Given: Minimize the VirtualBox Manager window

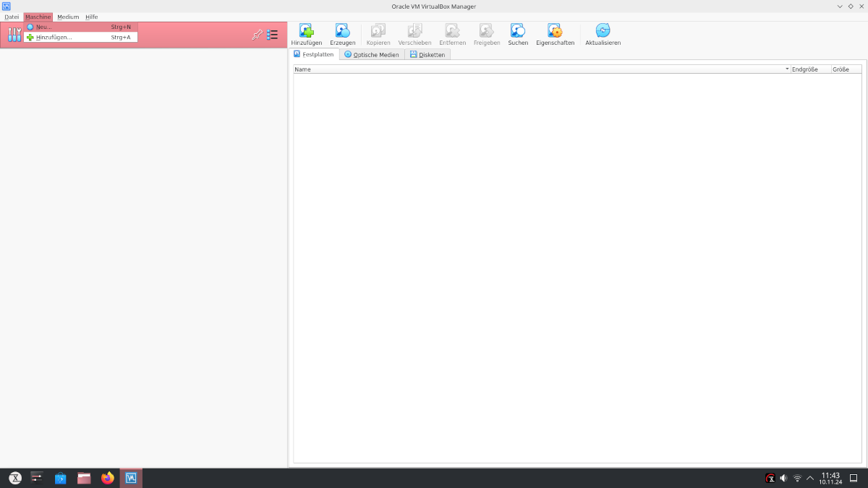Looking at the screenshot, I should point(839,6).
